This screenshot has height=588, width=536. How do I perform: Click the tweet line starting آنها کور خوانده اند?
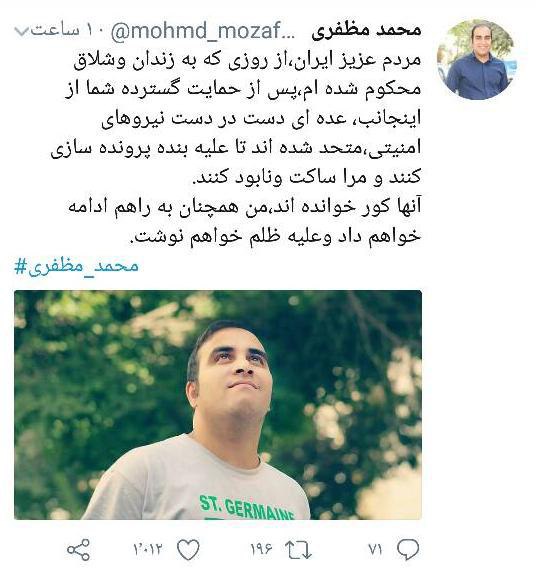pos(245,207)
